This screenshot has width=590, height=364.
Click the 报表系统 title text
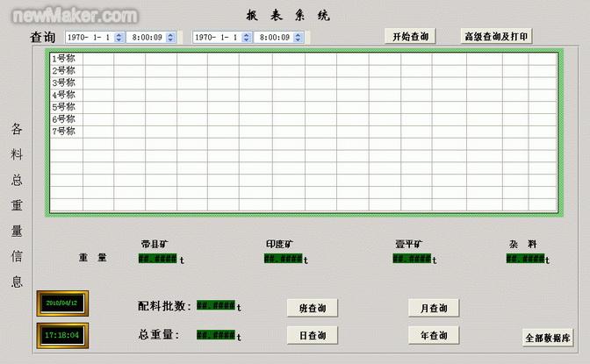point(288,16)
